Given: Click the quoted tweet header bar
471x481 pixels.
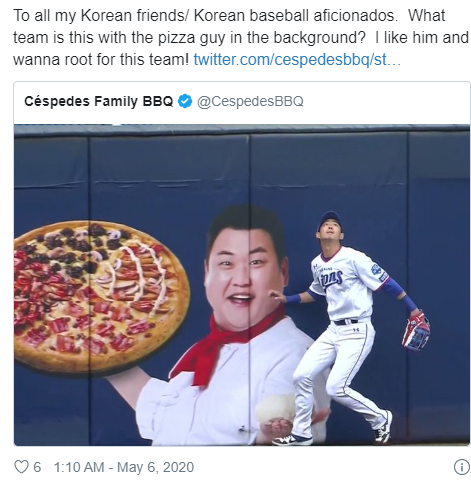Looking at the screenshot, I should click(x=242, y=102).
